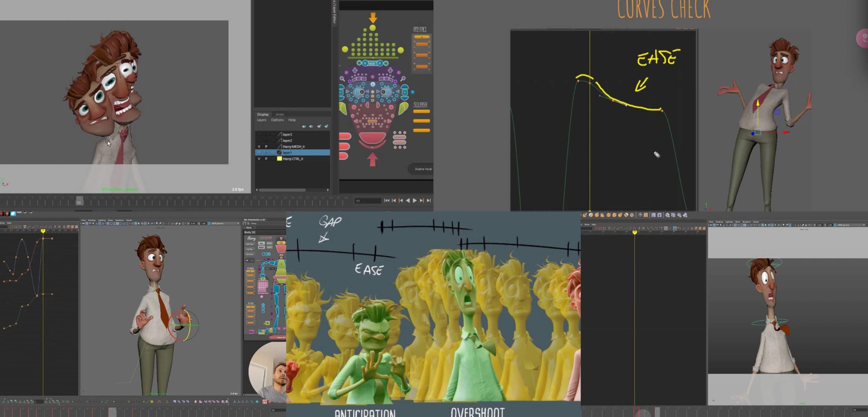Click the eye control label in facial picker

coord(372,63)
